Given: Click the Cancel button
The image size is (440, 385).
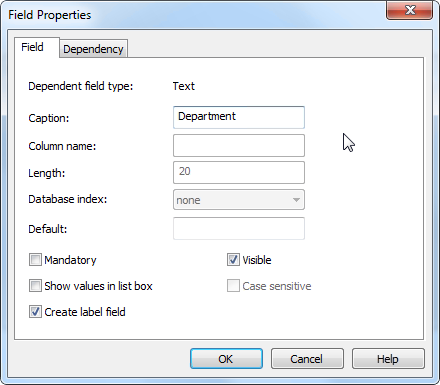Looking at the screenshot, I should (307, 359).
